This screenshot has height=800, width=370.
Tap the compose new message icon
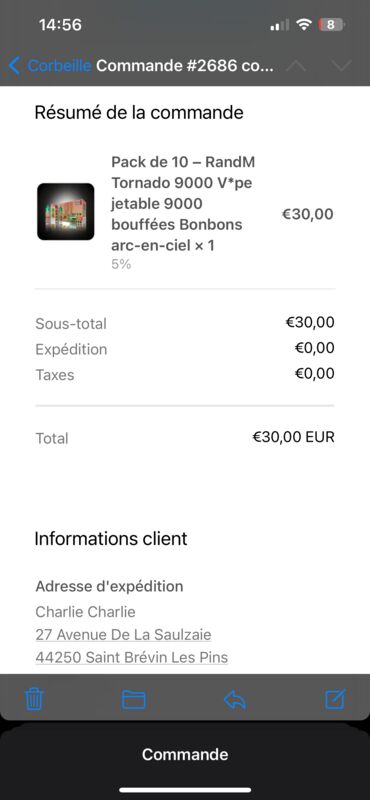(336, 699)
